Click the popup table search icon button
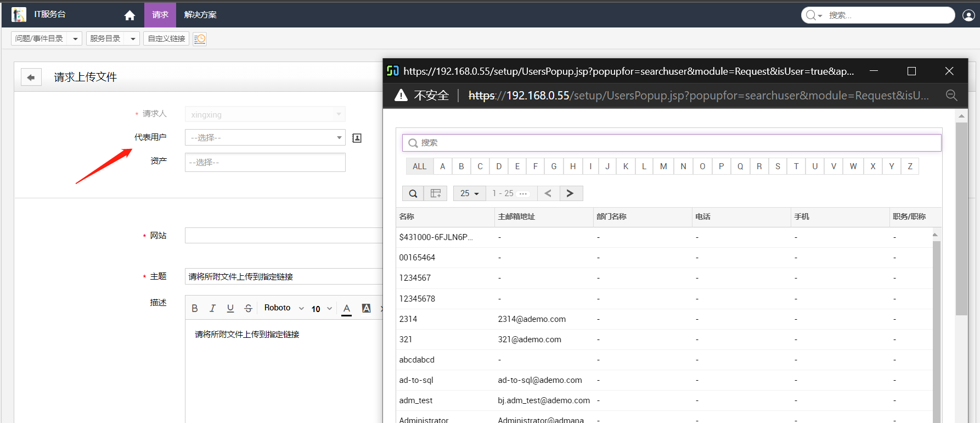This screenshot has width=980, height=423. click(x=413, y=193)
